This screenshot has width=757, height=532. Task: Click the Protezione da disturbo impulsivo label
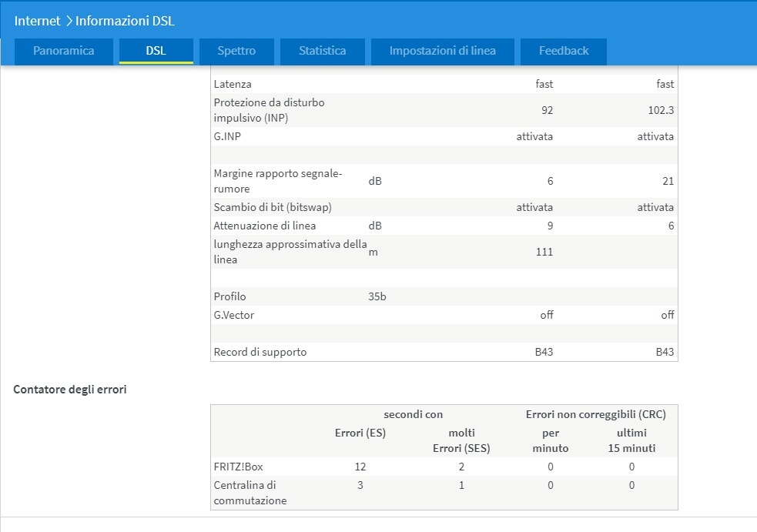point(269,110)
